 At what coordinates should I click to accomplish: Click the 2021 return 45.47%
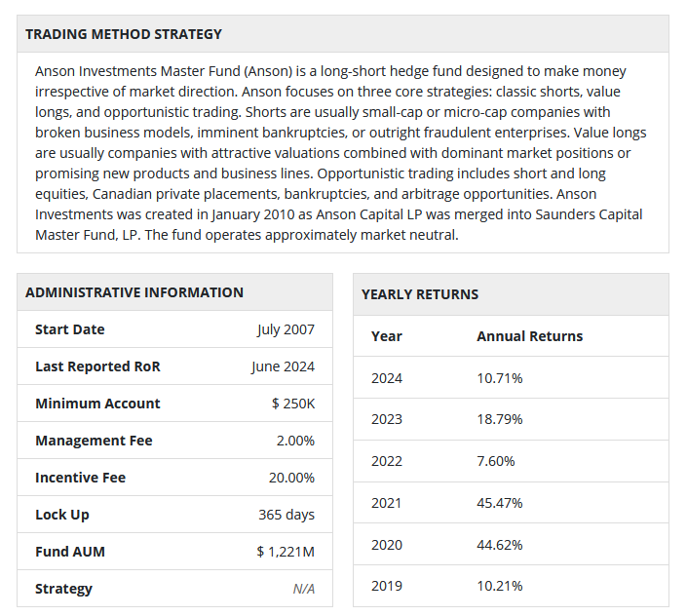point(500,503)
